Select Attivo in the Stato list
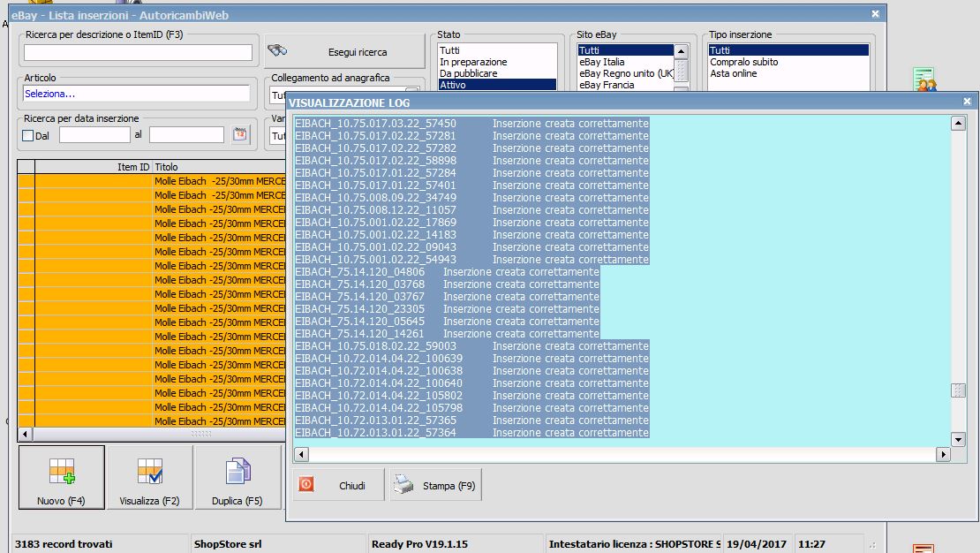The height and width of the screenshot is (553, 980). click(497, 85)
